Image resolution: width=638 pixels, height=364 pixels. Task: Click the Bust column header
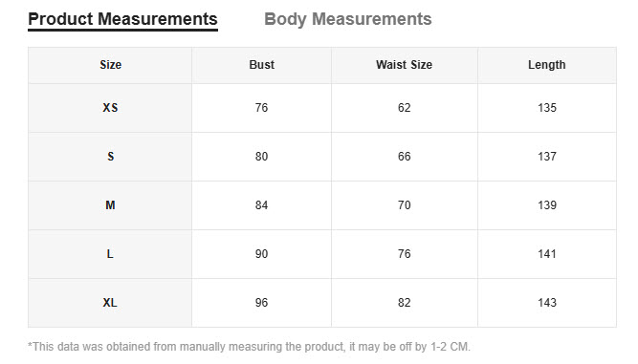click(x=262, y=65)
